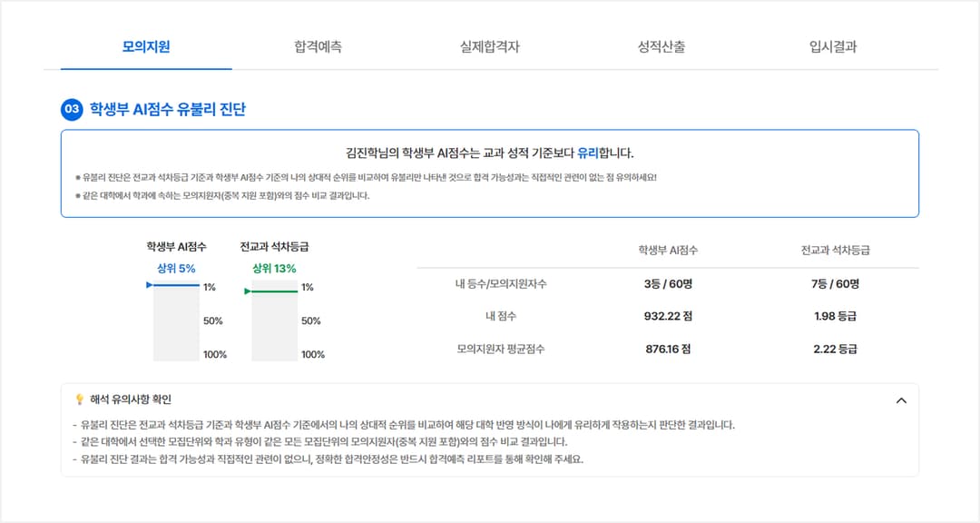
Task: Click the 1.98 등급 value
Action: [x=835, y=317]
